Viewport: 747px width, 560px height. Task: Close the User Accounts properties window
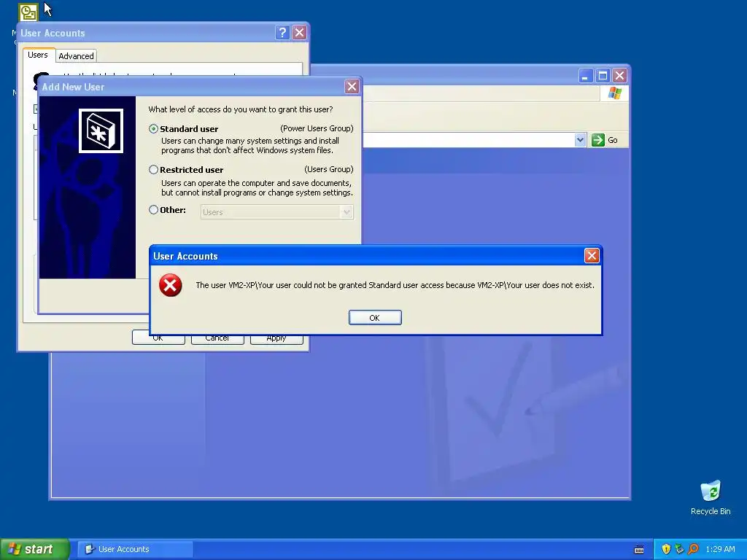coord(299,32)
